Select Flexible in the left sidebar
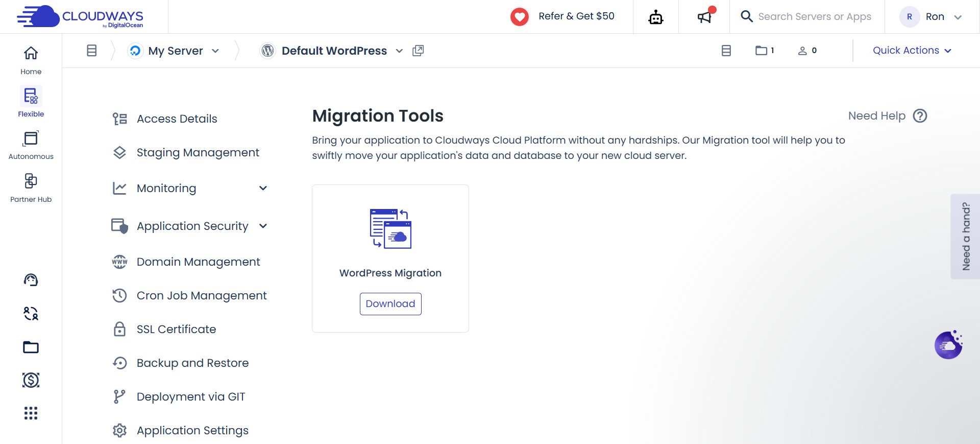This screenshot has width=980, height=444. click(x=31, y=102)
